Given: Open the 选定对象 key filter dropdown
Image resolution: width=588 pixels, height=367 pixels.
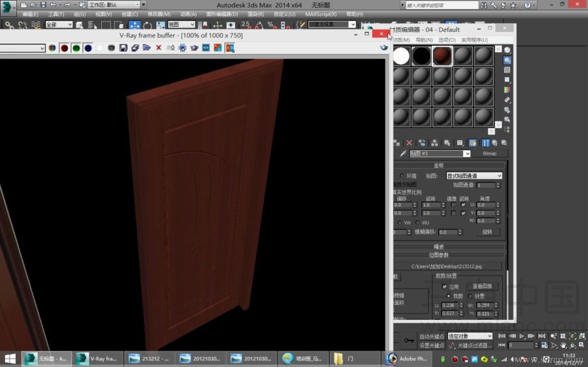Looking at the screenshot, I should click(470, 336).
